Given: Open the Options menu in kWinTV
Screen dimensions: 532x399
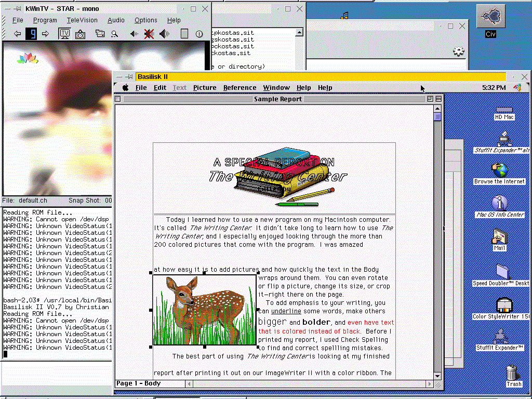Looking at the screenshot, I should [x=146, y=20].
